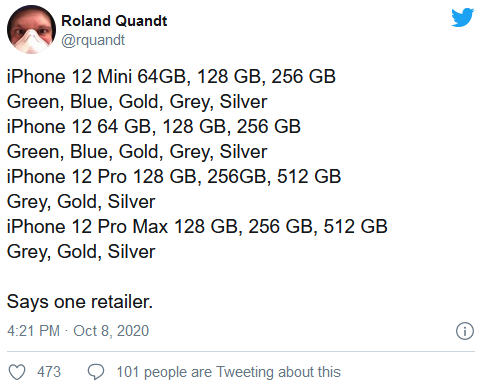Click the 'iPhone 12 Pro 128 GB' line
The height and width of the screenshot is (386, 481).
point(174,177)
